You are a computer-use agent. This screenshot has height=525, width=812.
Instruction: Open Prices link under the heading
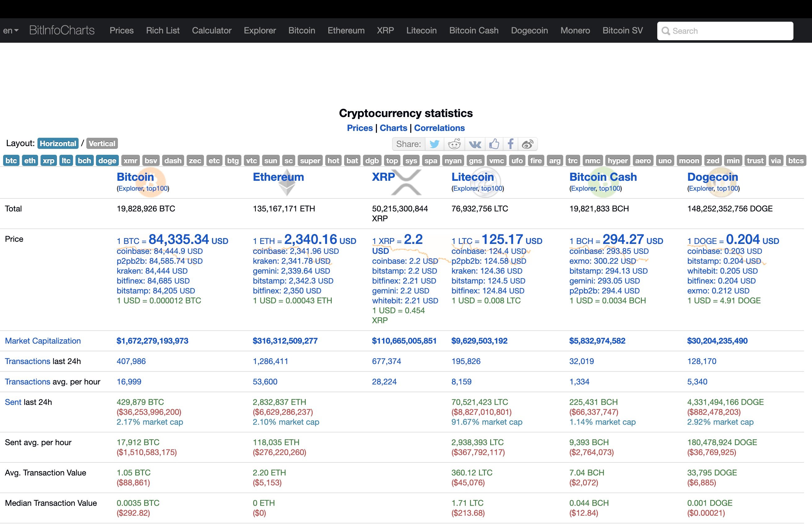(x=360, y=128)
